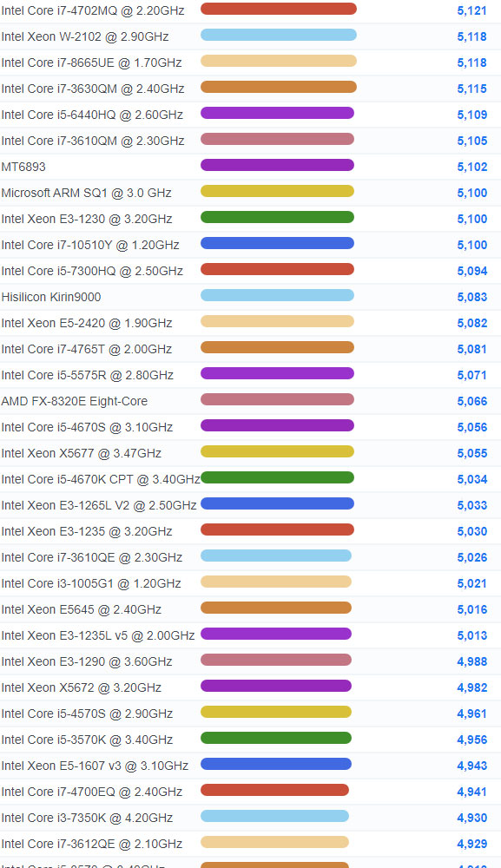Open Intel Core i5-4570S @ 2.90GHz
Image resolution: width=501 pixels, height=868 pixels.
87,713
